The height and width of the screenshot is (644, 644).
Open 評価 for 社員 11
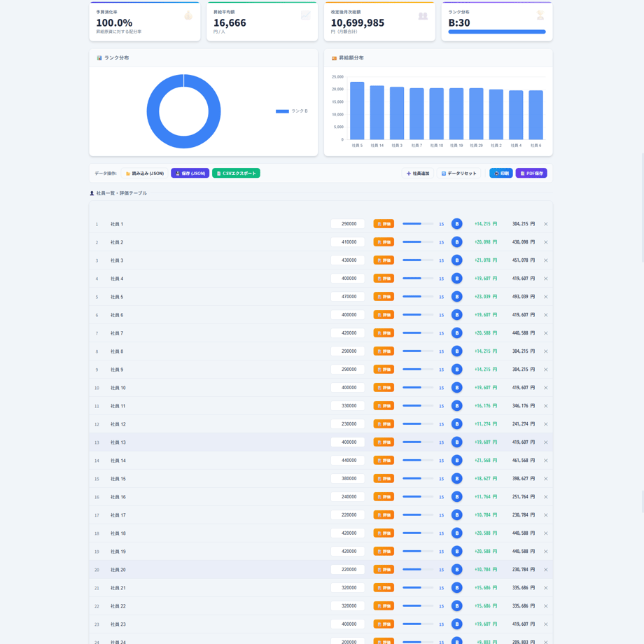[384, 406]
